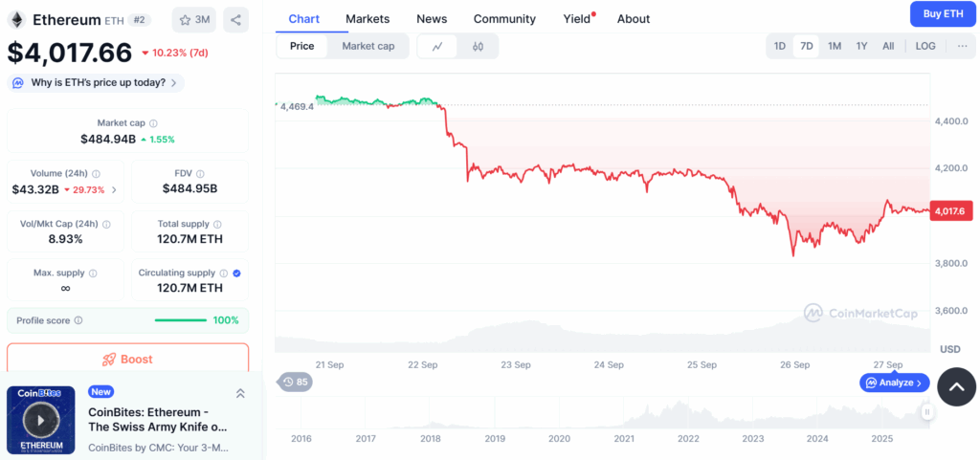Open the history icon labeled 85
Image resolution: width=980 pixels, height=460 pixels.
coord(296,383)
